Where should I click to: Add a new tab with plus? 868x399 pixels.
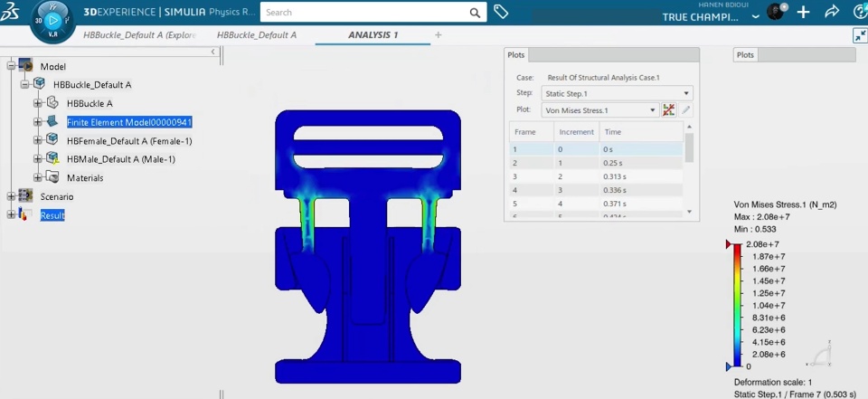(x=438, y=35)
